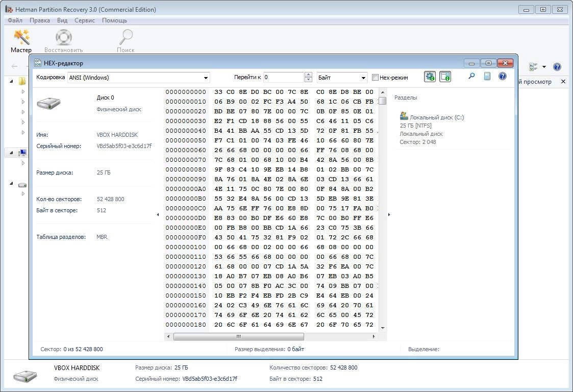
Task: Click the hex view scroll down arrow
Action: tap(383, 328)
